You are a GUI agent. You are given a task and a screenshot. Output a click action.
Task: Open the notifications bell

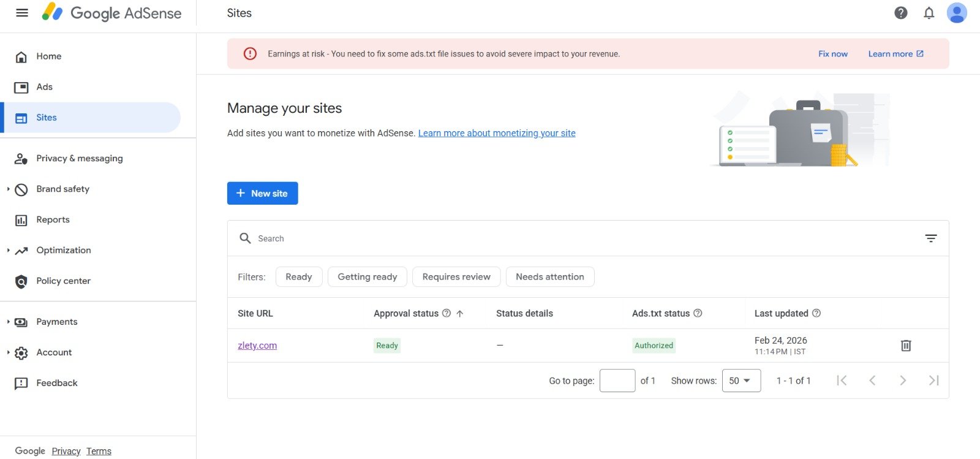tap(929, 13)
